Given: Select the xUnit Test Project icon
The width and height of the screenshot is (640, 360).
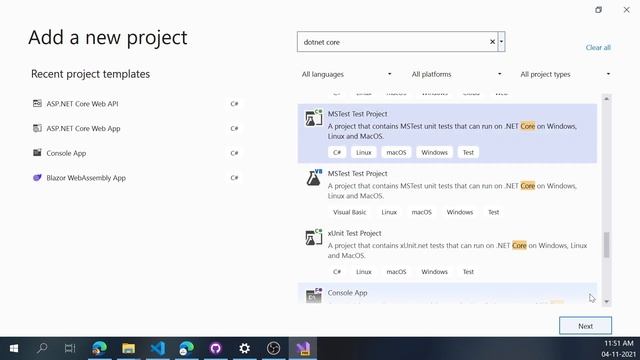Looking at the screenshot, I should (x=313, y=237).
